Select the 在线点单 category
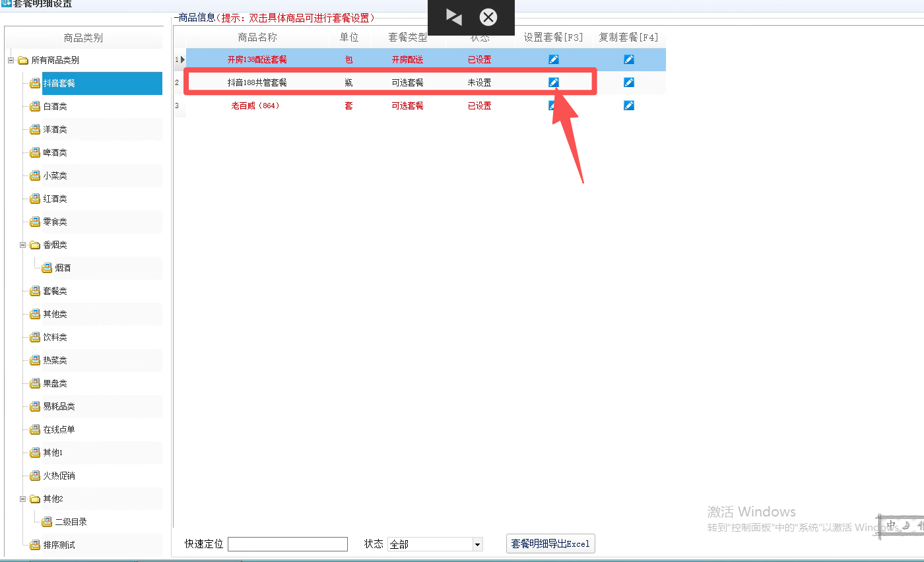 59,429
